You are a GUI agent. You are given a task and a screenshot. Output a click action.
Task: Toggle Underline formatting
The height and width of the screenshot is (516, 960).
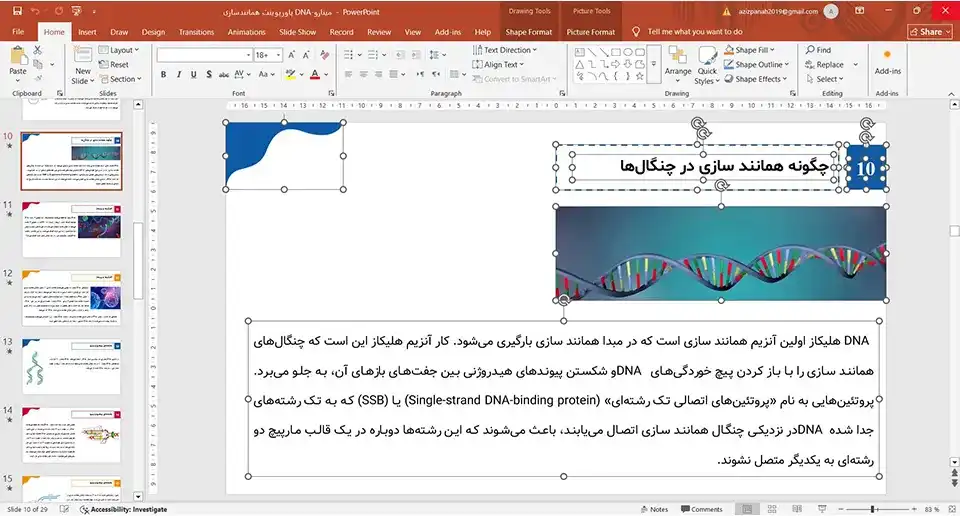click(x=193, y=74)
